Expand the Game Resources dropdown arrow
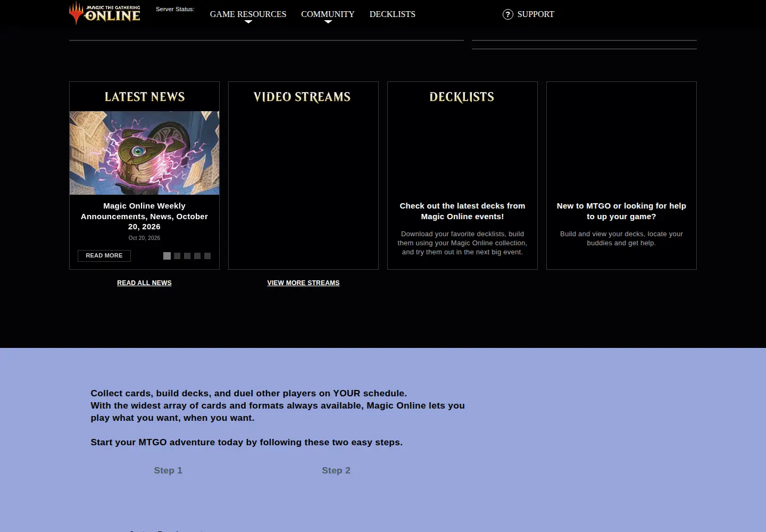The height and width of the screenshot is (532, 766). [248, 22]
